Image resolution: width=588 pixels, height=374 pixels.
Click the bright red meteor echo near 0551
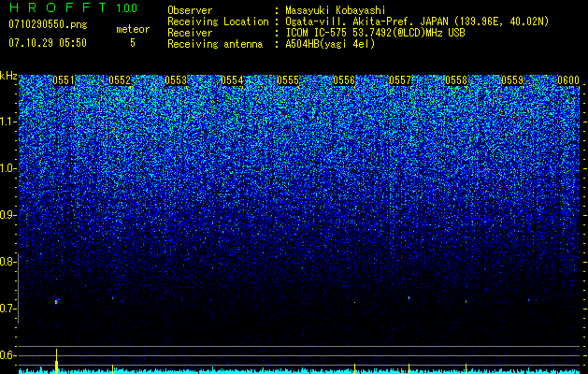point(56,302)
